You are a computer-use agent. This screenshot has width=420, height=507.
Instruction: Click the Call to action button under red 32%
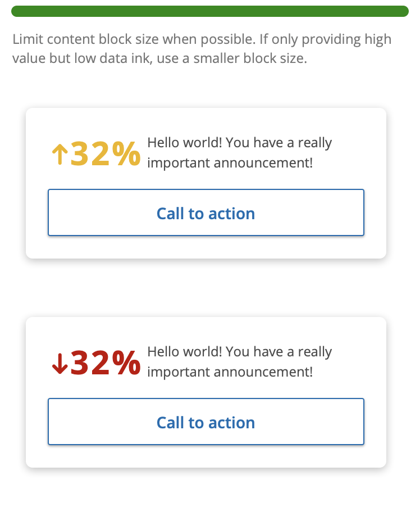pyautogui.click(x=206, y=422)
